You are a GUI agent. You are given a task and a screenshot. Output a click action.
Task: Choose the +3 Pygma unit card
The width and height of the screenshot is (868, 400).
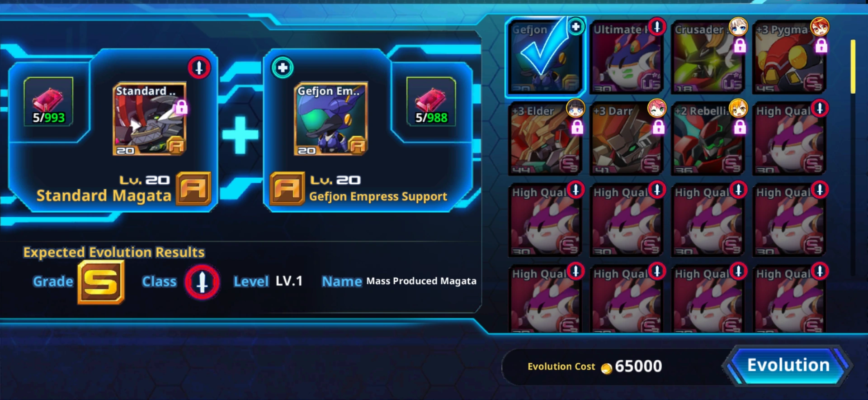(789, 57)
